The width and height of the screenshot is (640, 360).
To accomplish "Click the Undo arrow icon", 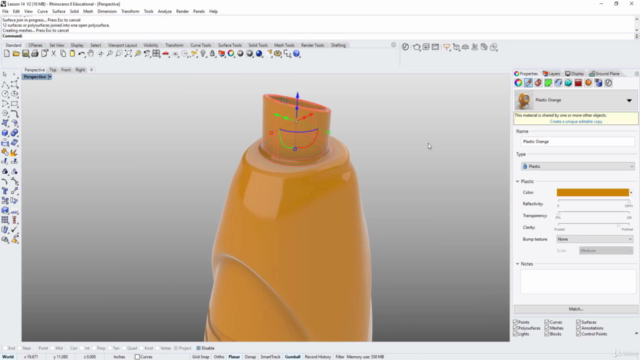I will 82,53.
